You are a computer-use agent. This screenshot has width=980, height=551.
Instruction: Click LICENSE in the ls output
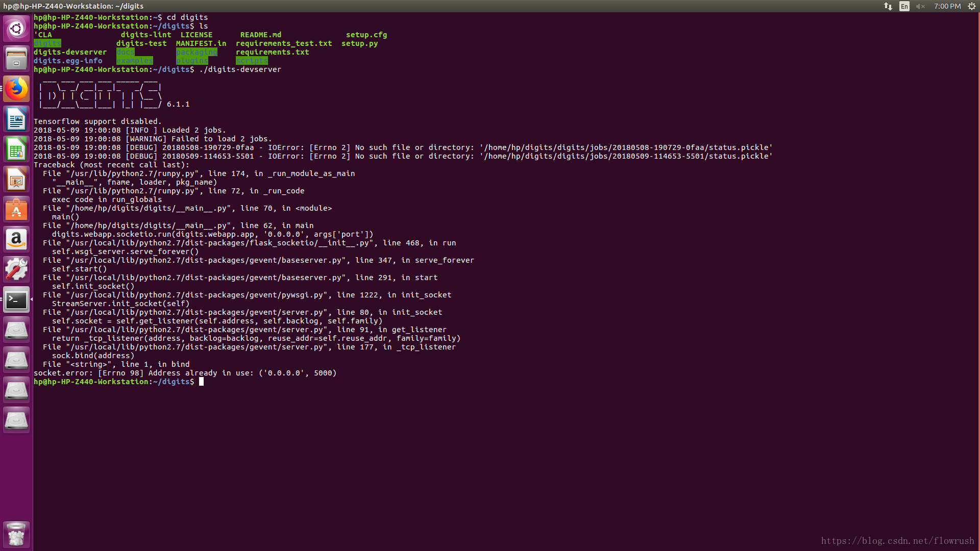point(197,35)
